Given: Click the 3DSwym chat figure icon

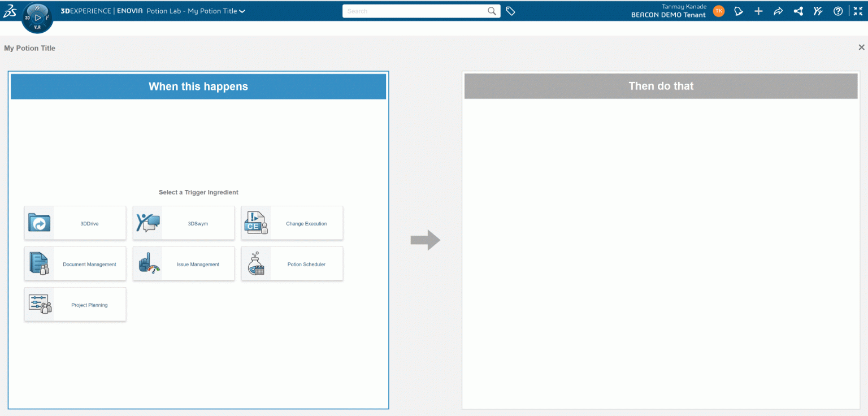Looking at the screenshot, I should (x=148, y=223).
